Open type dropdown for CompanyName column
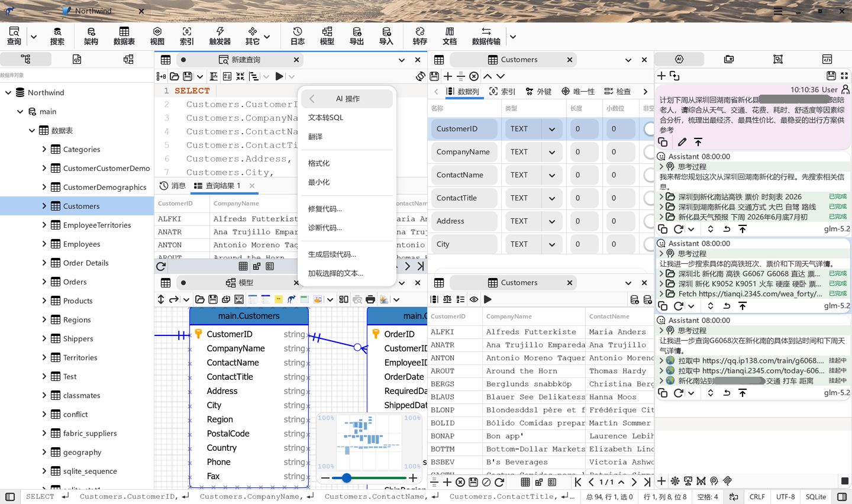This screenshot has width=852, height=504. 551,152
